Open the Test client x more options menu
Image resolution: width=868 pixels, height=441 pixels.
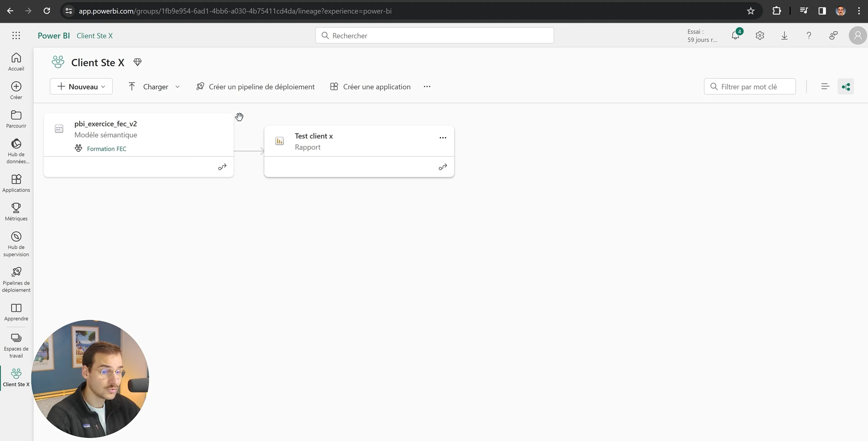click(x=442, y=138)
